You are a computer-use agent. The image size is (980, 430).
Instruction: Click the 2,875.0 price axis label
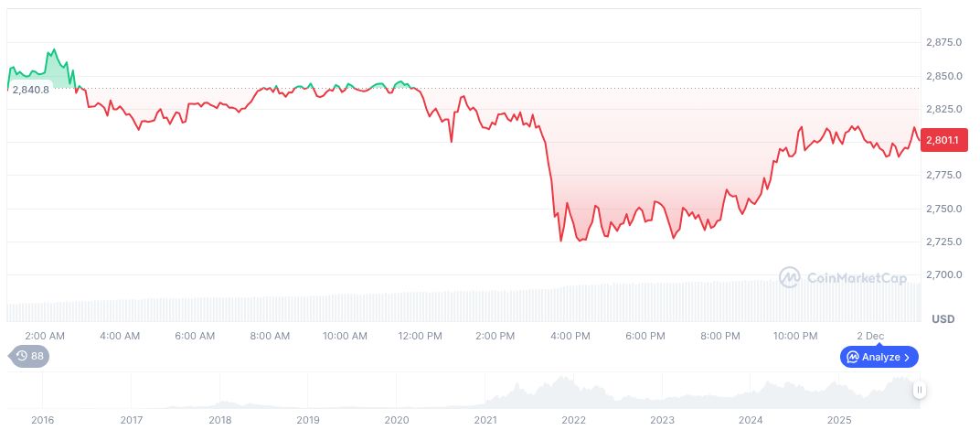943,43
